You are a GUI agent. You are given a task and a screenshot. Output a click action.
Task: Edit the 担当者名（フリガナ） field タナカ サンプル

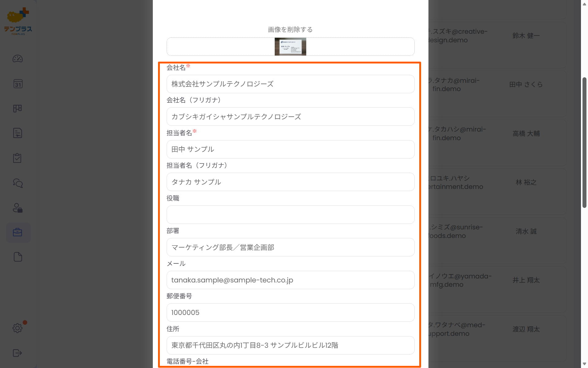pos(290,182)
